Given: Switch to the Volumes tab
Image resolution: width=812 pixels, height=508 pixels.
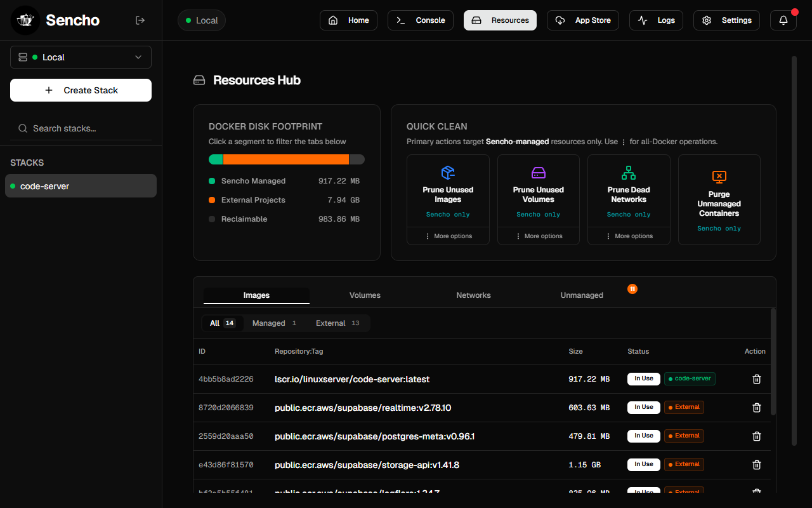Looking at the screenshot, I should point(365,295).
